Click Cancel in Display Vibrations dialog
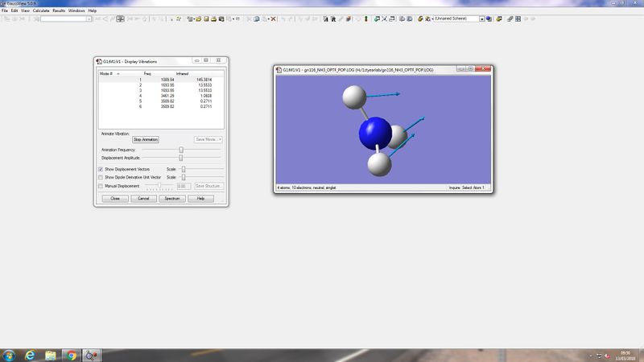644x362 pixels. [143, 198]
